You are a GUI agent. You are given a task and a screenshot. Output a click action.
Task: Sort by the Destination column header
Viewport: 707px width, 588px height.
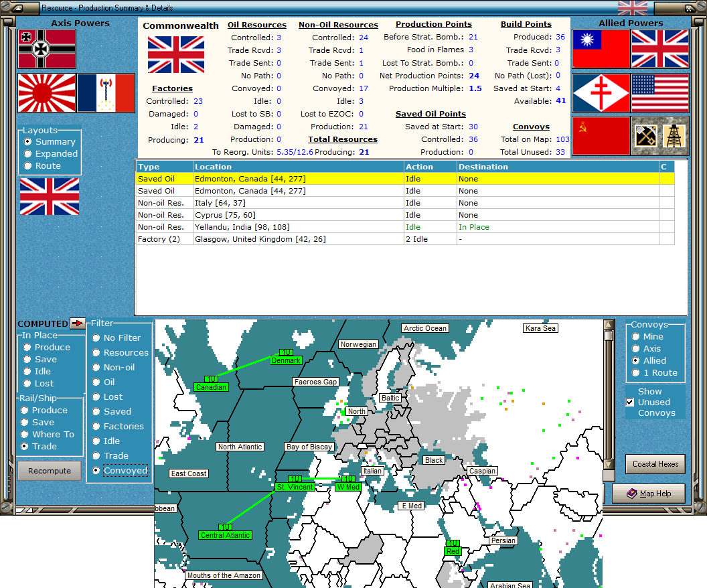tap(558, 167)
